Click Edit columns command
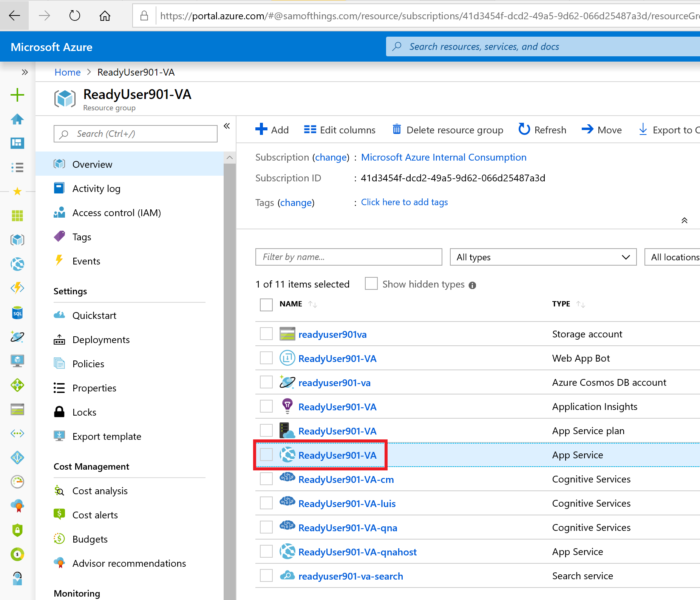 tap(340, 130)
